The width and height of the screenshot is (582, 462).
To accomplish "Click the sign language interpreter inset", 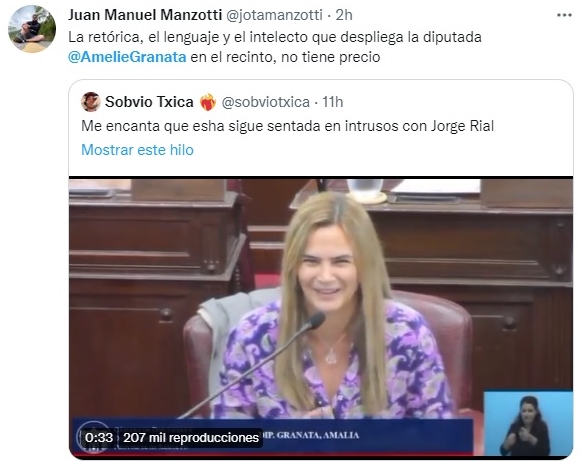I will point(528,423).
